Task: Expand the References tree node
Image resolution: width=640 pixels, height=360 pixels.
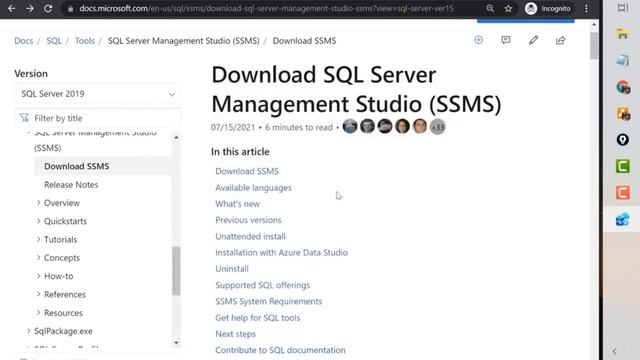Action: pos(38,294)
